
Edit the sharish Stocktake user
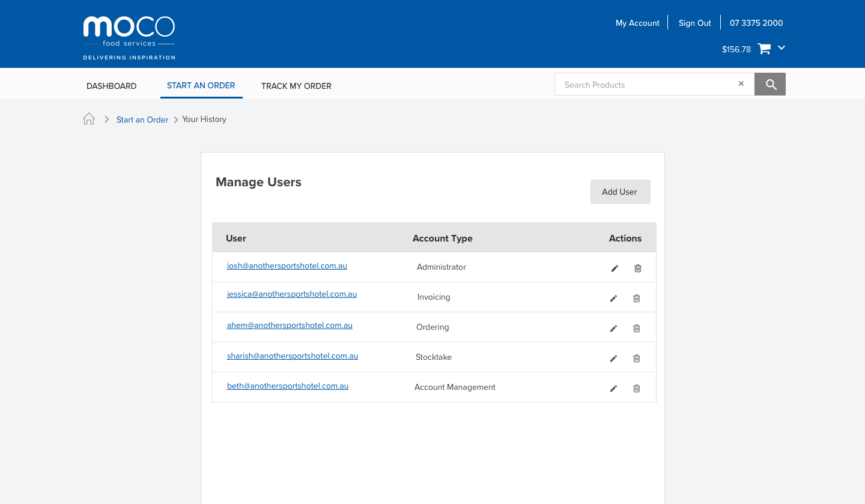(x=614, y=358)
